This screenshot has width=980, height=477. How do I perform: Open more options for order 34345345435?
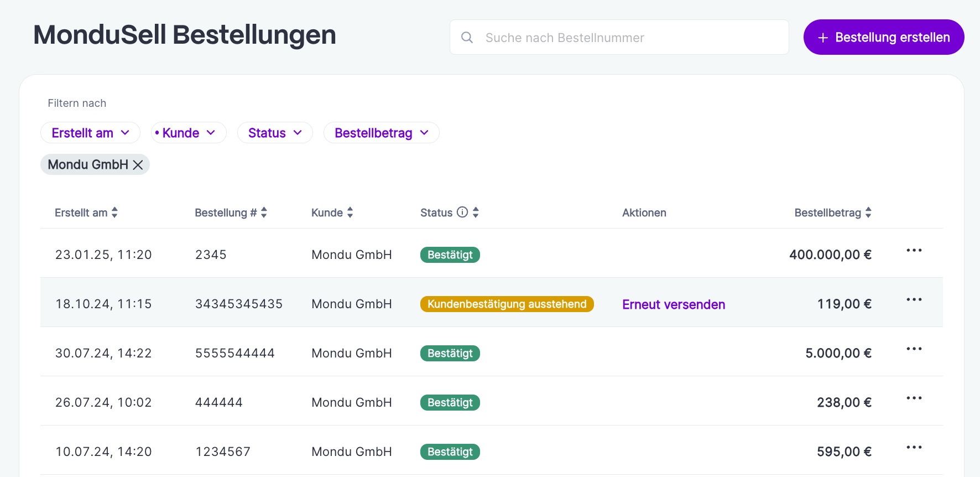914,300
